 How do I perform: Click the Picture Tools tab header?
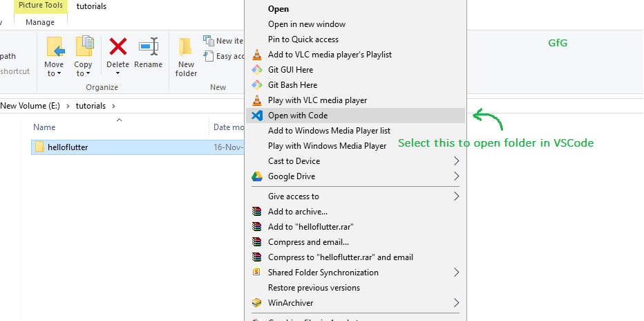click(x=40, y=6)
